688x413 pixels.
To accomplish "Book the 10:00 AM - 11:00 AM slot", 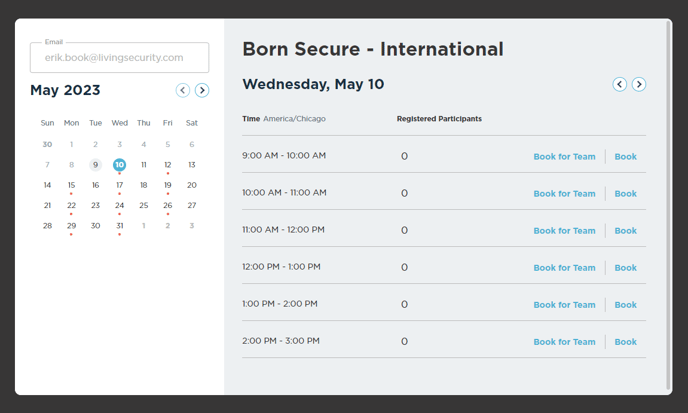I will pyautogui.click(x=625, y=194).
